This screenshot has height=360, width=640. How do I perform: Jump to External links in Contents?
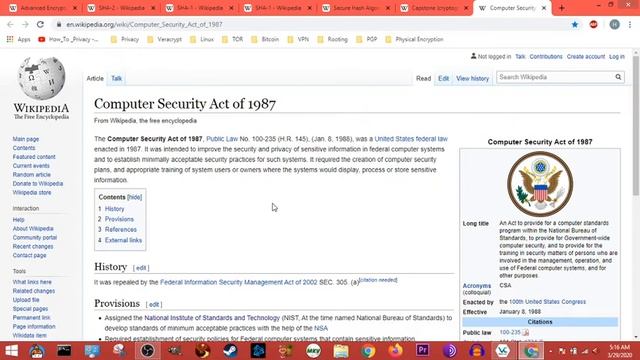tap(123, 240)
